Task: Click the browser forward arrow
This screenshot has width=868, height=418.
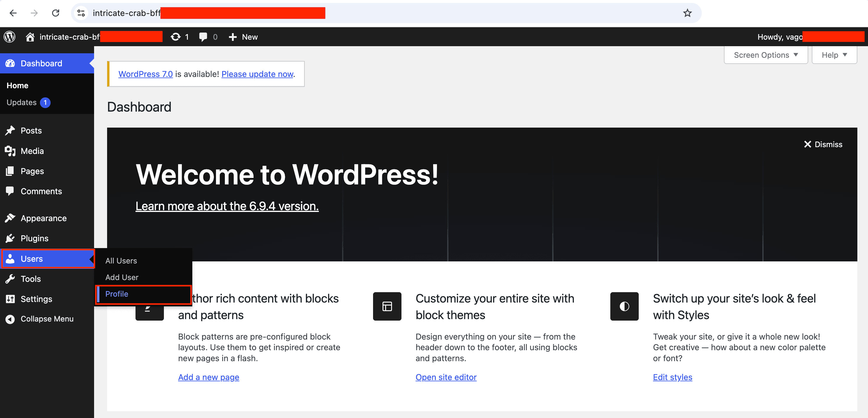Action: coord(34,13)
